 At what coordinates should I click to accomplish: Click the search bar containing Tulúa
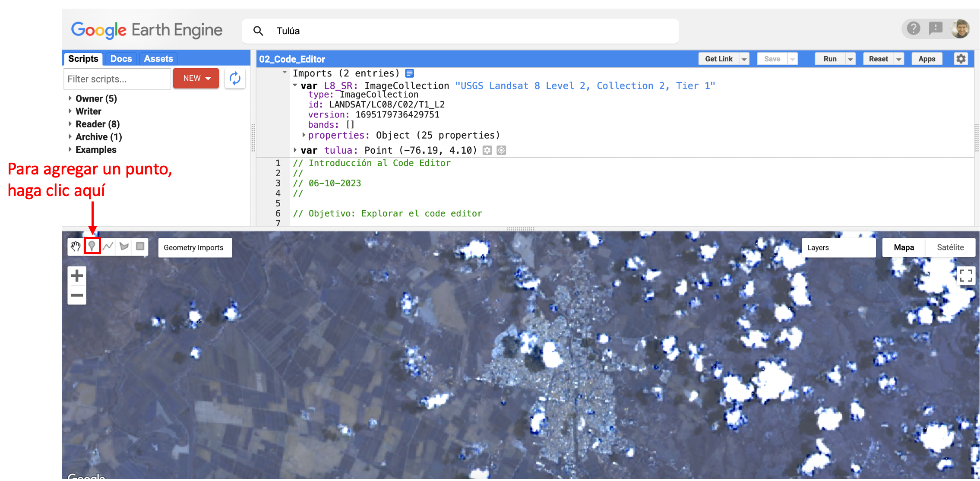tap(460, 31)
